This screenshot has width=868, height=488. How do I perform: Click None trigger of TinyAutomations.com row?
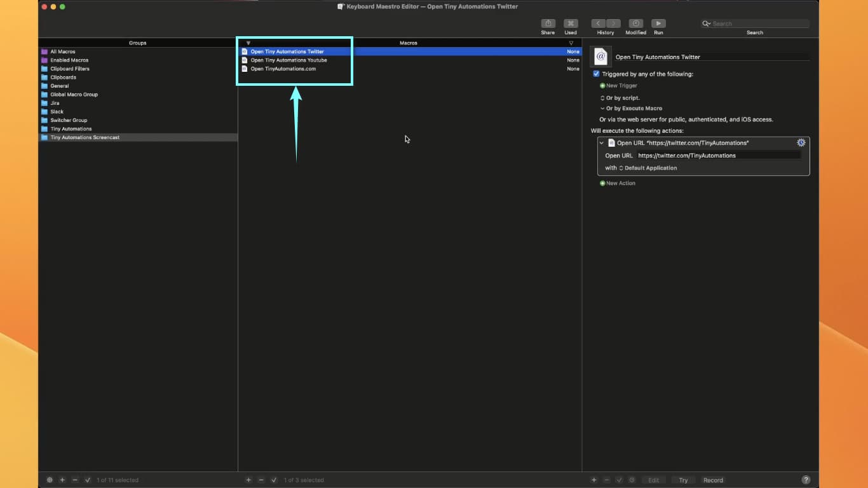click(573, 69)
